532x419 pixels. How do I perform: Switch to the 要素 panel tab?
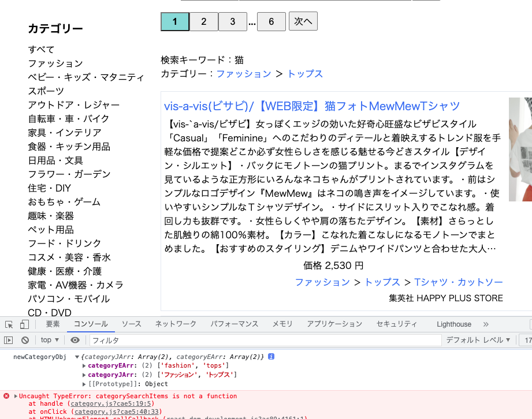point(52,324)
